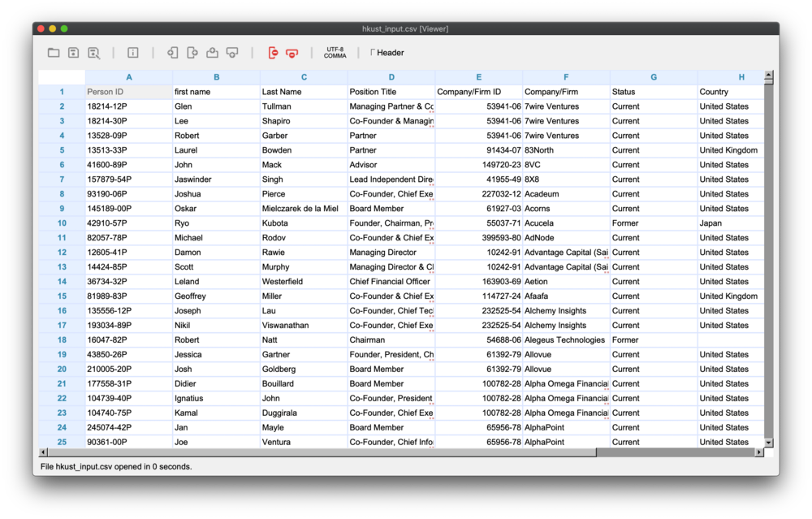Click the horizontal scrollbar thumb

tap(322, 452)
